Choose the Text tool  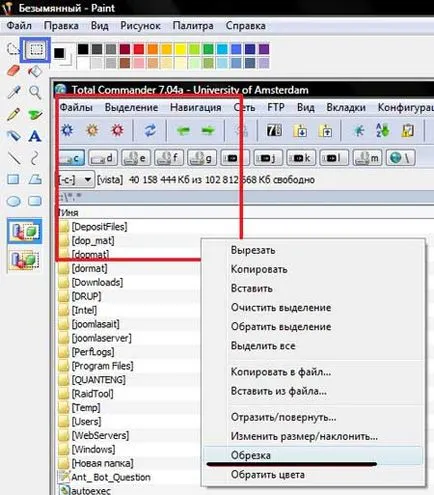click(x=35, y=136)
